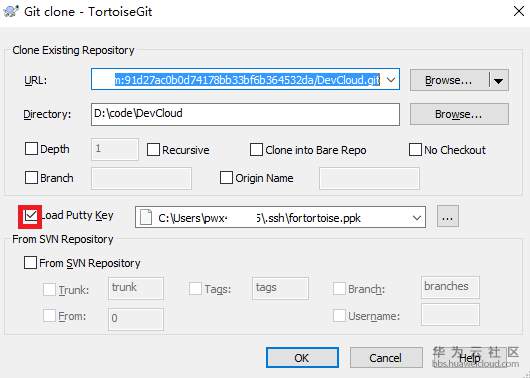The height and width of the screenshot is (378, 530).
Task: Enable the No Checkout checkbox
Action: (x=415, y=149)
